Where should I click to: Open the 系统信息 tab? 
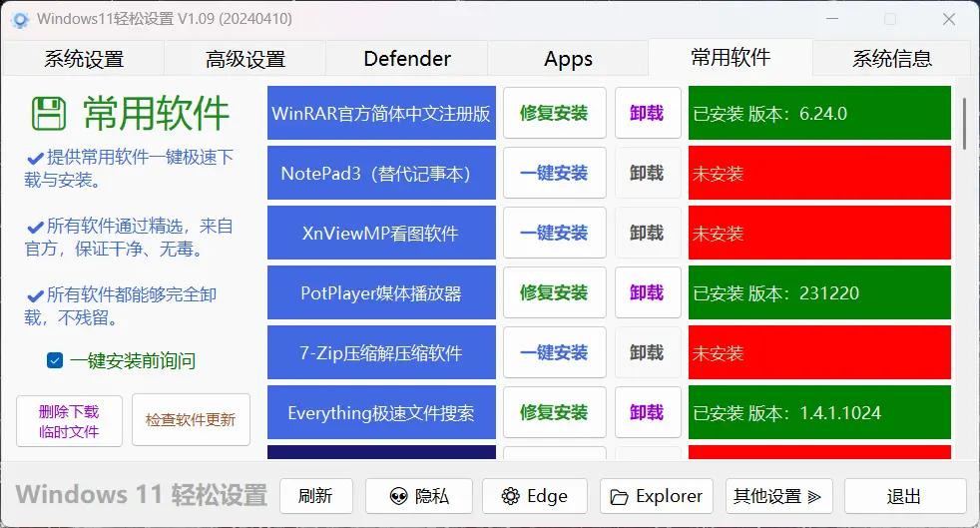[x=892, y=59]
